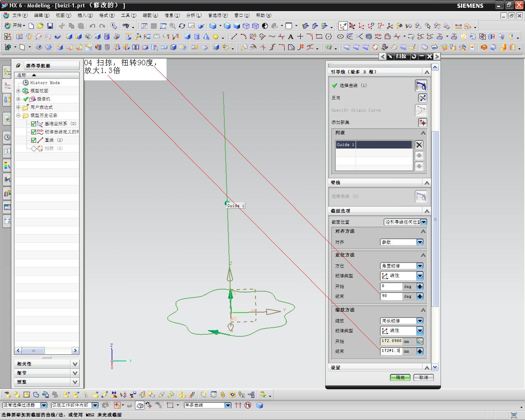Fit the view using the Fit icon
This screenshot has height=420, width=525.
144,26
